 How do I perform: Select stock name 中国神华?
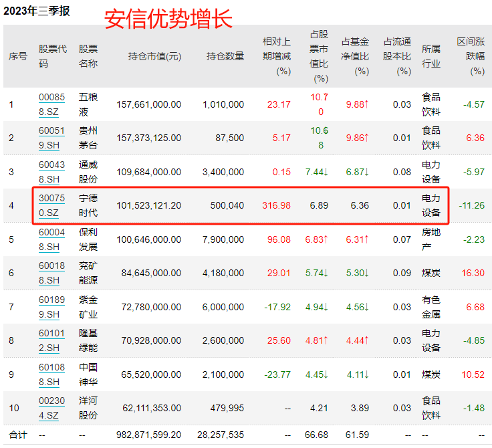(88, 374)
